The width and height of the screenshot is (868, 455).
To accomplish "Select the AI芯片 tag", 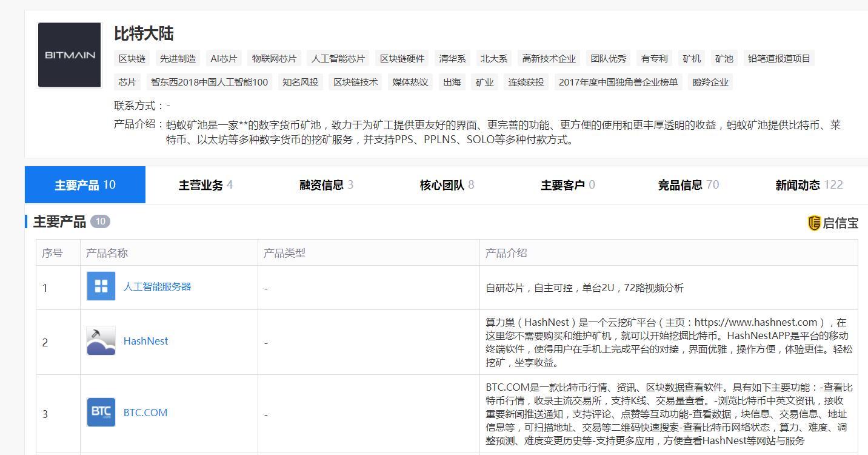I will click(x=224, y=58).
